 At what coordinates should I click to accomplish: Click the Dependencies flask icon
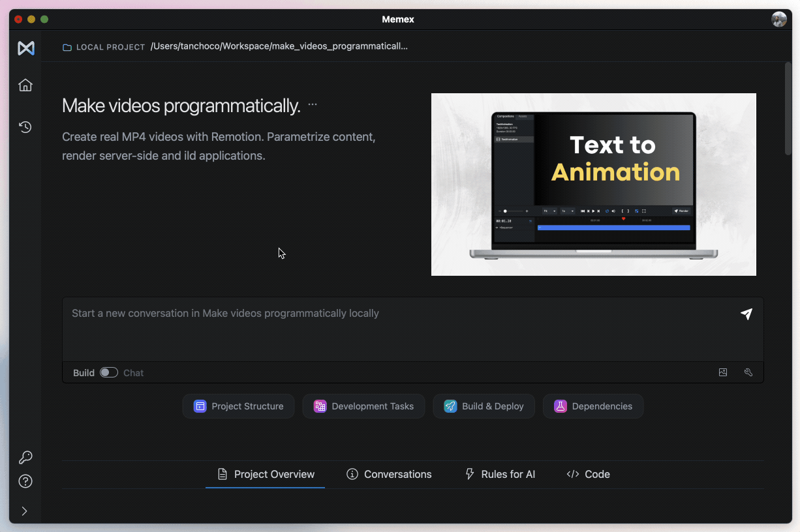point(561,406)
